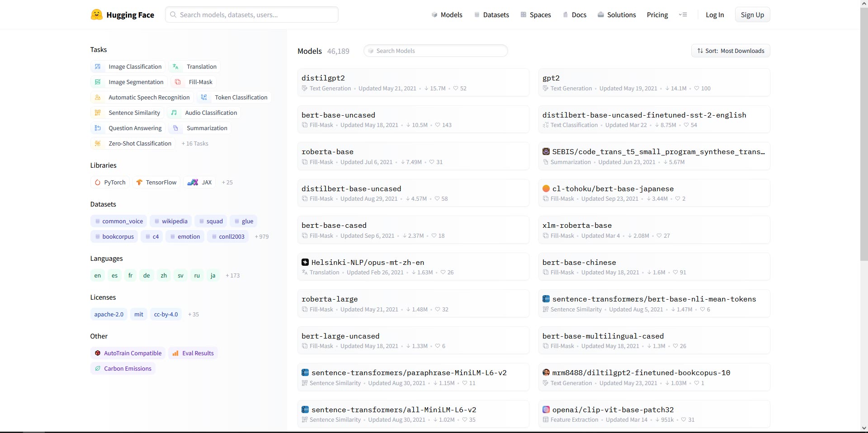Screen dimensions: 868x433
Task: Toggle the English 'en' language filter
Action: pos(98,275)
